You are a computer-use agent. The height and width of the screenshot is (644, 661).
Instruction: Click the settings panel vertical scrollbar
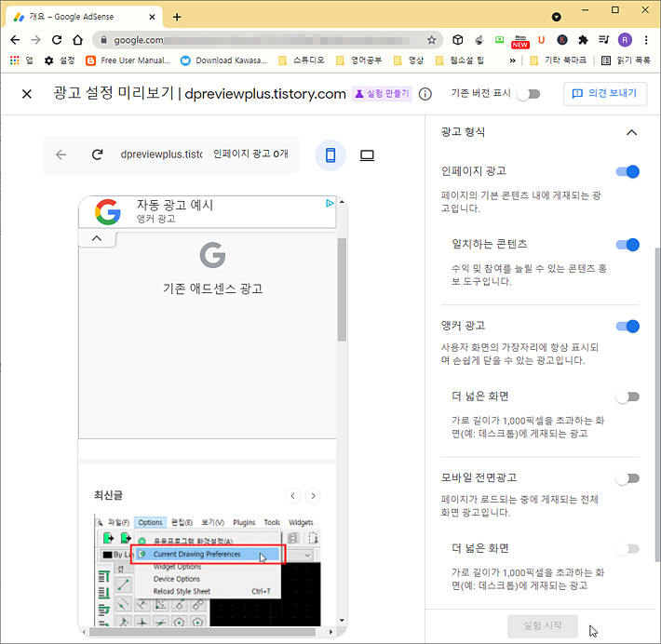click(657, 405)
